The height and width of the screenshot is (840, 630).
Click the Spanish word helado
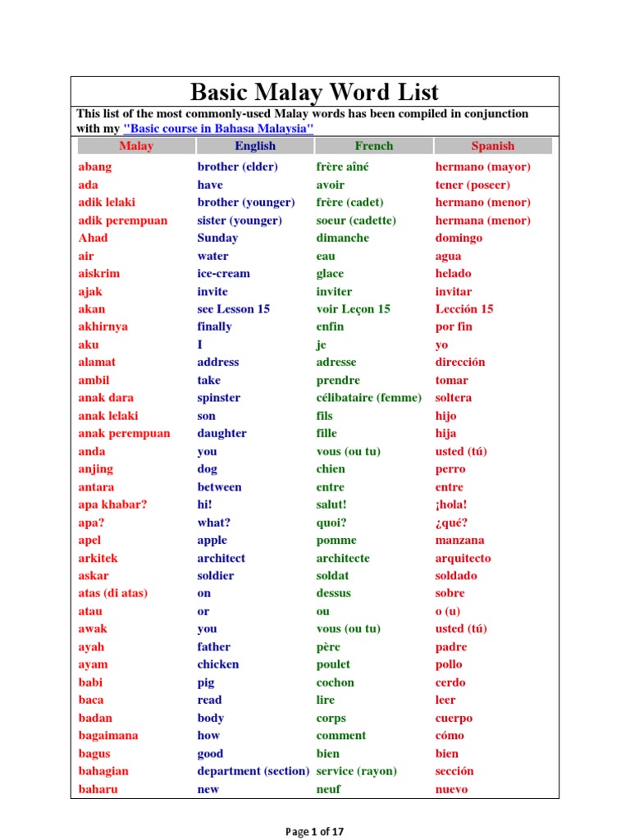coord(453,273)
